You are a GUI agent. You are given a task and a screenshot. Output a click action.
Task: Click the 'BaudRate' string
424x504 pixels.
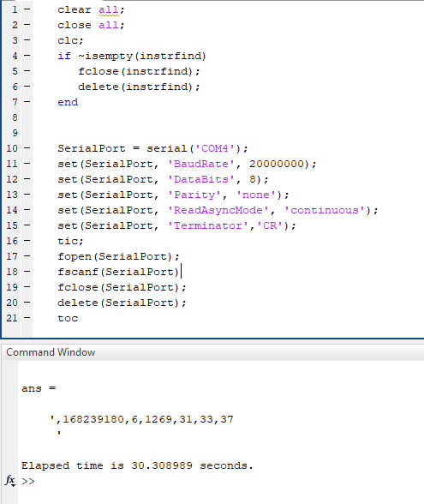point(201,164)
